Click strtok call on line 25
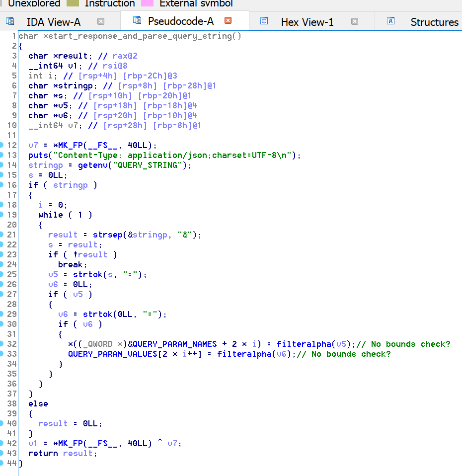Image resolution: width=462 pixels, height=476 pixels. [x=87, y=274]
